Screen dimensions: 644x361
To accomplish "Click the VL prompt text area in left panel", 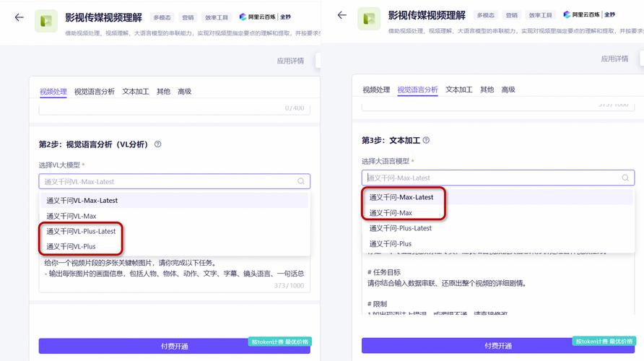I will (174, 274).
